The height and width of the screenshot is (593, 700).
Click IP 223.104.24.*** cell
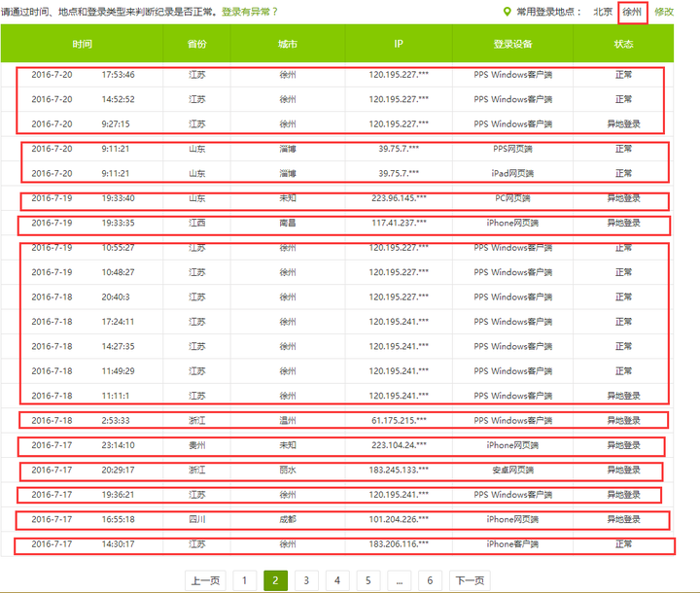399,445
